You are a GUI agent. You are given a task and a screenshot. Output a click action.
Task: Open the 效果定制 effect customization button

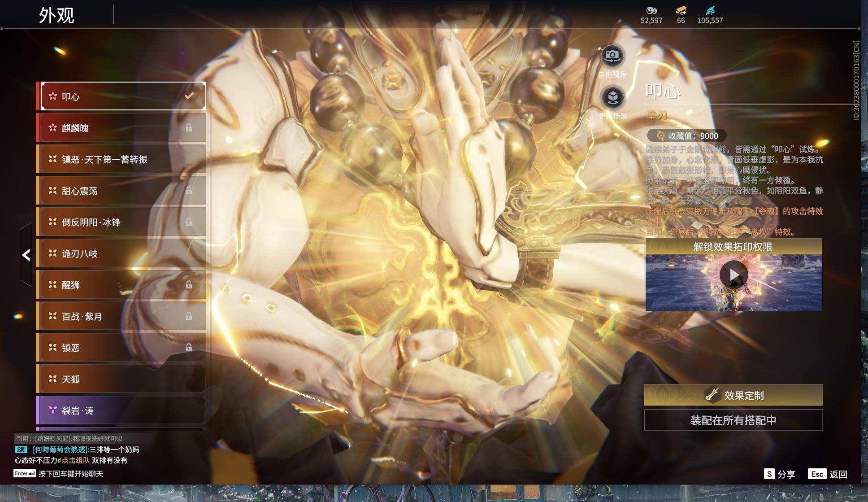[x=733, y=395]
